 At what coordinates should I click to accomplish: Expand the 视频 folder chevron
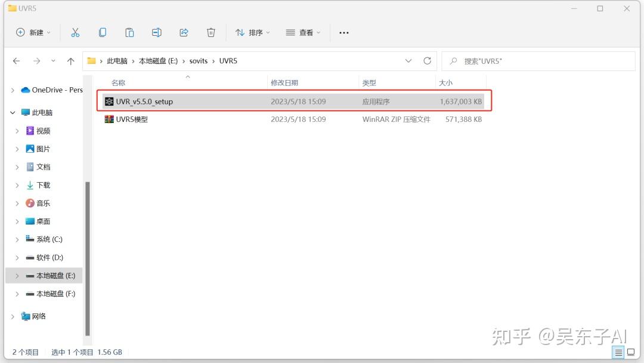coord(17,131)
